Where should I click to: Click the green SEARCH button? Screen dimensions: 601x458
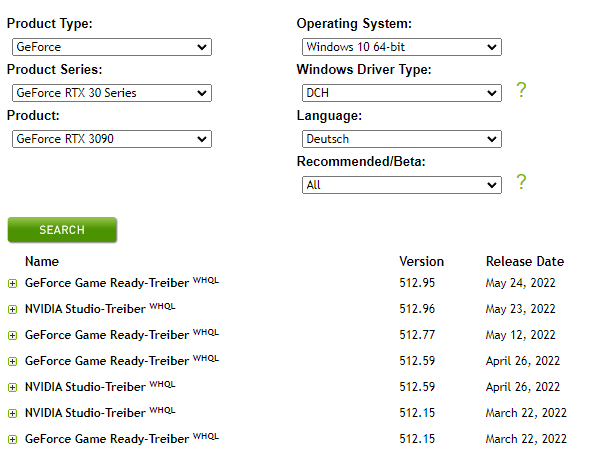[x=62, y=230]
